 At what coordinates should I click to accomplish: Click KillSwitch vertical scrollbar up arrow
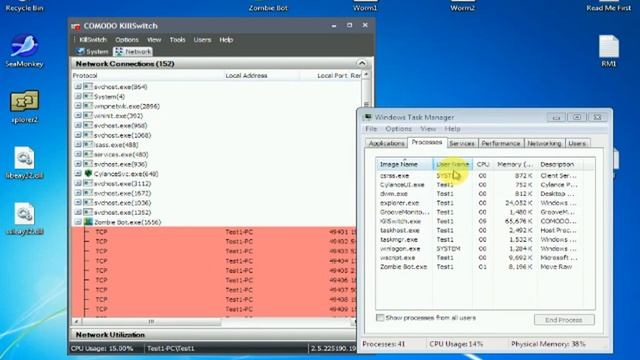click(366, 75)
